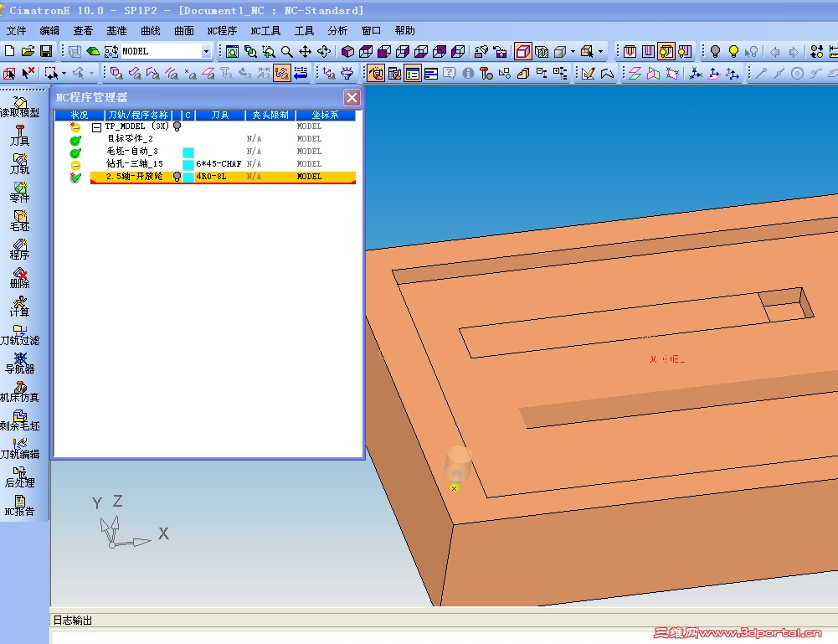The height and width of the screenshot is (644, 838).
Task: Open the 曲面 menu
Action: [184, 30]
